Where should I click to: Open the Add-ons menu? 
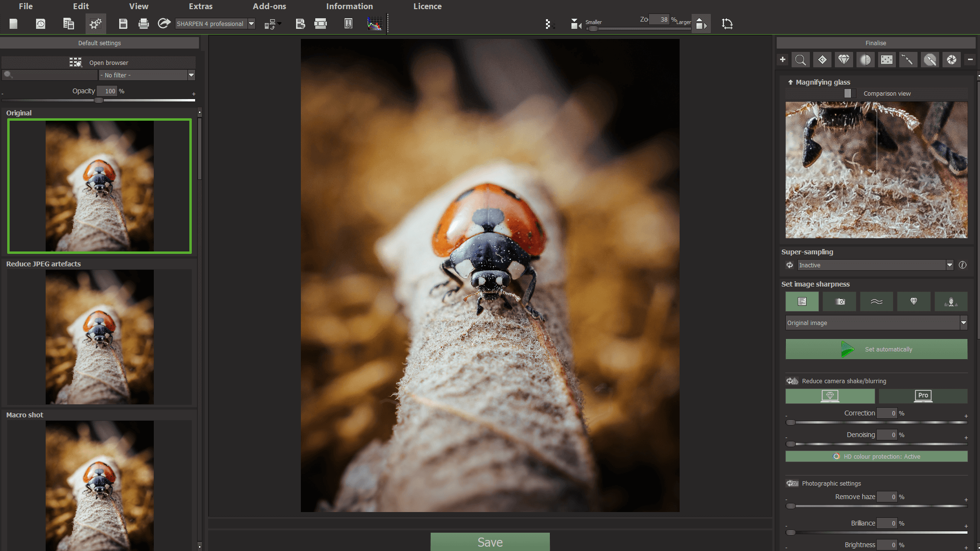[269, 6]
